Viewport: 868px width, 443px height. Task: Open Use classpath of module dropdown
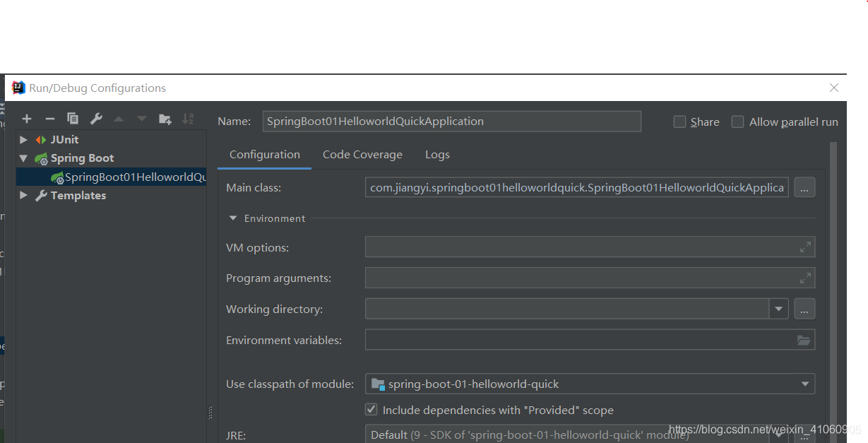pyautogui.click(x=805, y=384)
